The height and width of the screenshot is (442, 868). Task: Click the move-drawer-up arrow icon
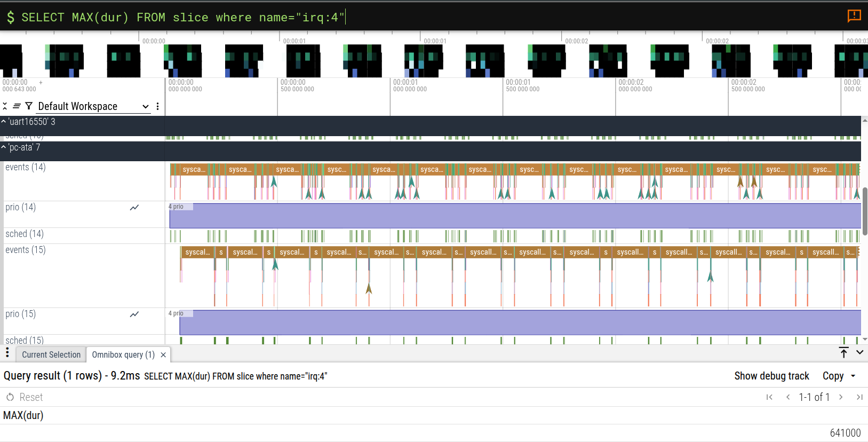click(843, 352)
